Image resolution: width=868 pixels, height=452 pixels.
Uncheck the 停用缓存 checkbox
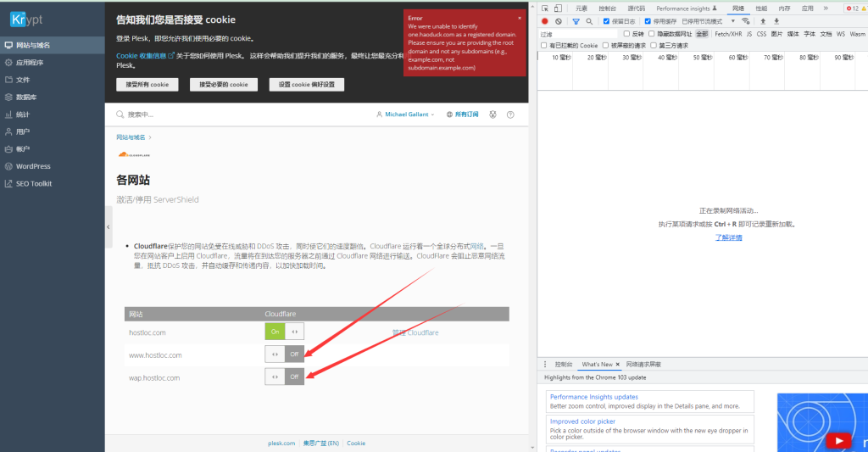pyautogui.click(x=648, y=21)
